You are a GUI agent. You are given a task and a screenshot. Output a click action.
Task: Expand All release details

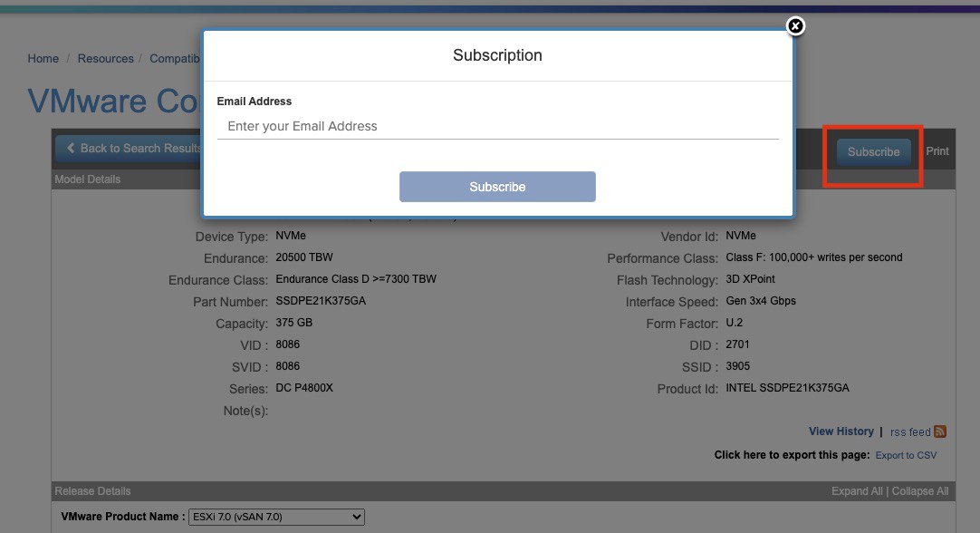(857, 491)
